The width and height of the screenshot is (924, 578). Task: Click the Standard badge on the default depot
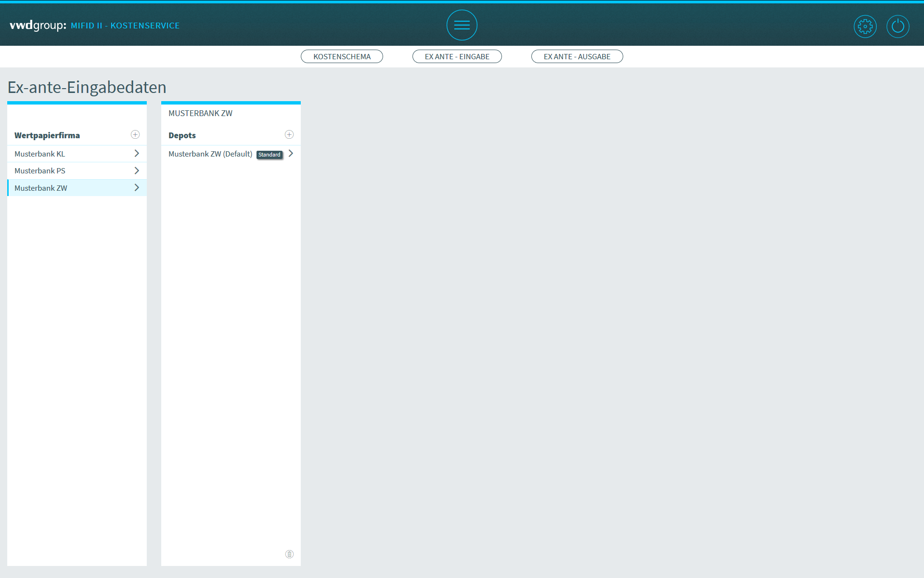click(x=269, y=155)
